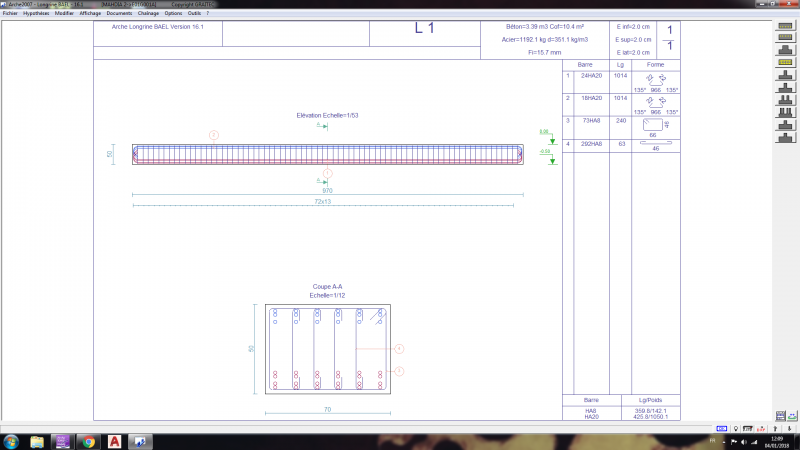Open the Affichage menu
Image resolution: width=800 pixels, height=450 pixels.
(x=90, y=13)
